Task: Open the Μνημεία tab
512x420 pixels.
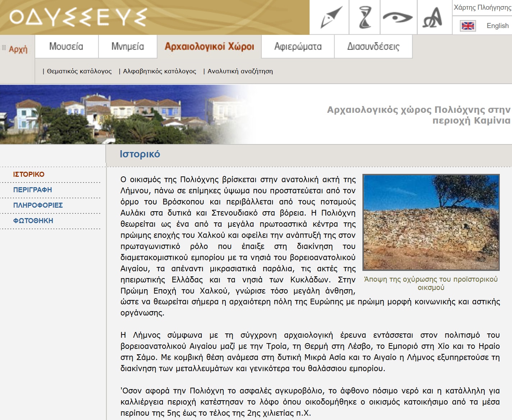Action: [x=128, y=46]
